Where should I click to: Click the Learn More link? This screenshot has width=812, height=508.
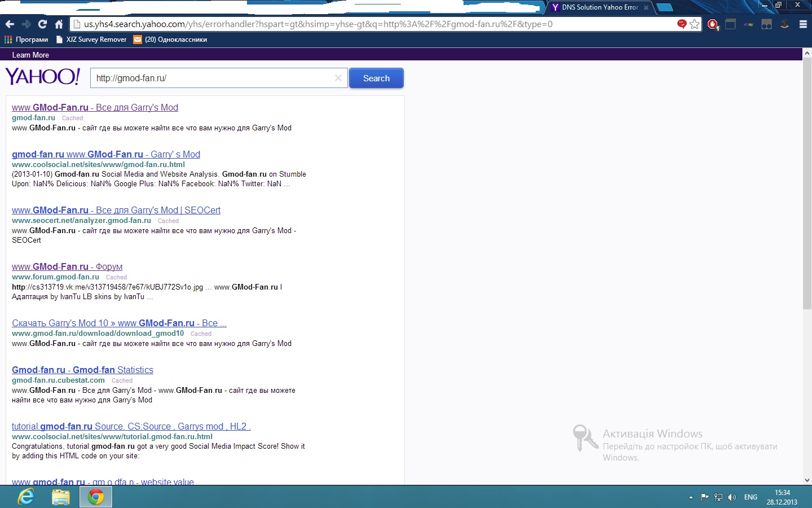point(30,55)
